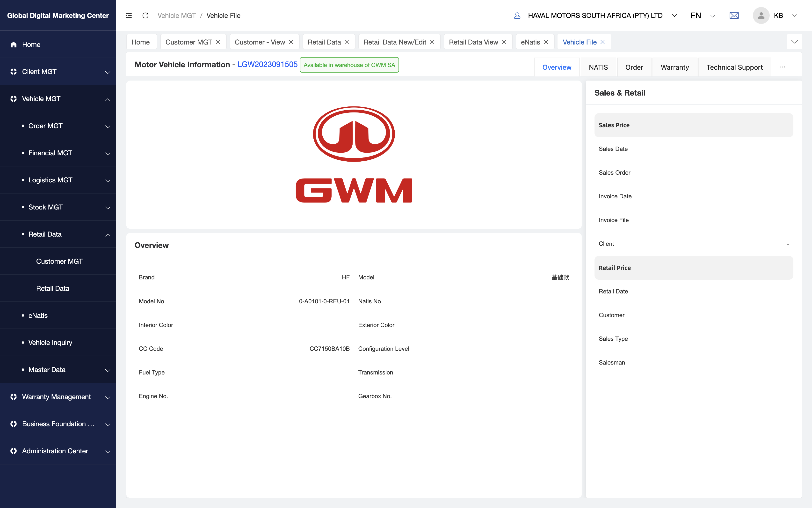The image size is (812, 508).
Task: Open Customer MGT in sidebar
Action: tap(58, 261)
